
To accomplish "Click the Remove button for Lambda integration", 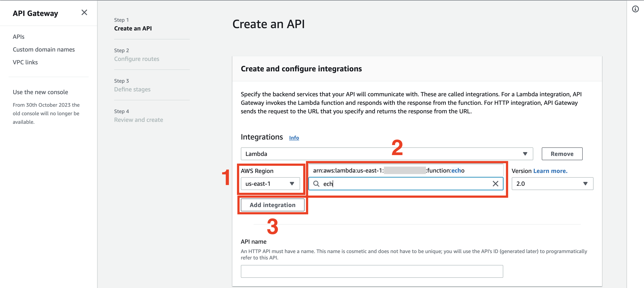I will click(562, 154).
